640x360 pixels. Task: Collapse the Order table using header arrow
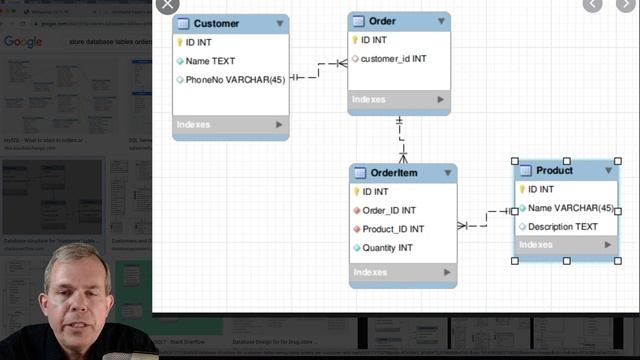tap(441, 21)
